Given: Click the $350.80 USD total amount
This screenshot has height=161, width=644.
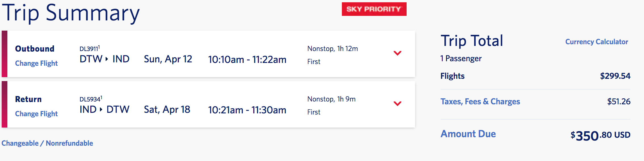Looking at the screenshot, I should [x=600, y=135].
